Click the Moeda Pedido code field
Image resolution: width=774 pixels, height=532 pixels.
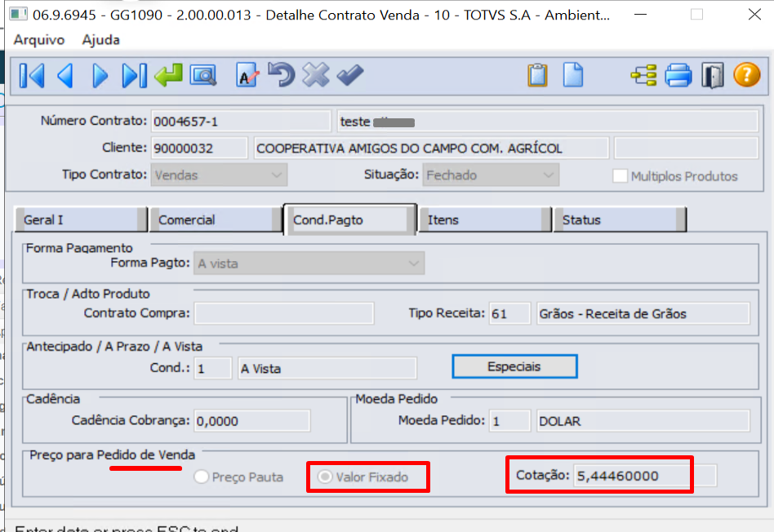point(510,421)
